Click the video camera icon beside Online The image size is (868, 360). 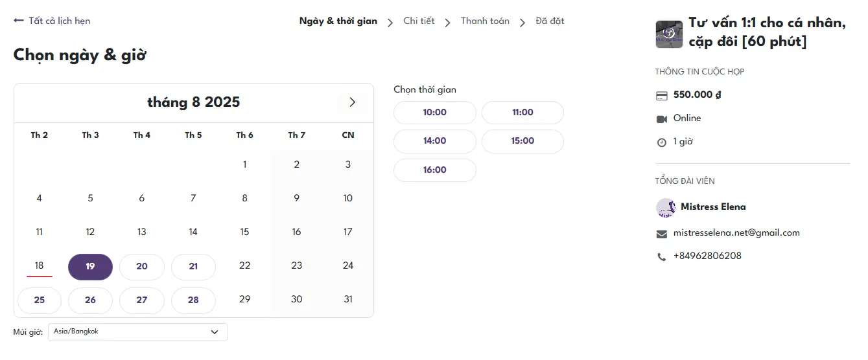point(662,118)
